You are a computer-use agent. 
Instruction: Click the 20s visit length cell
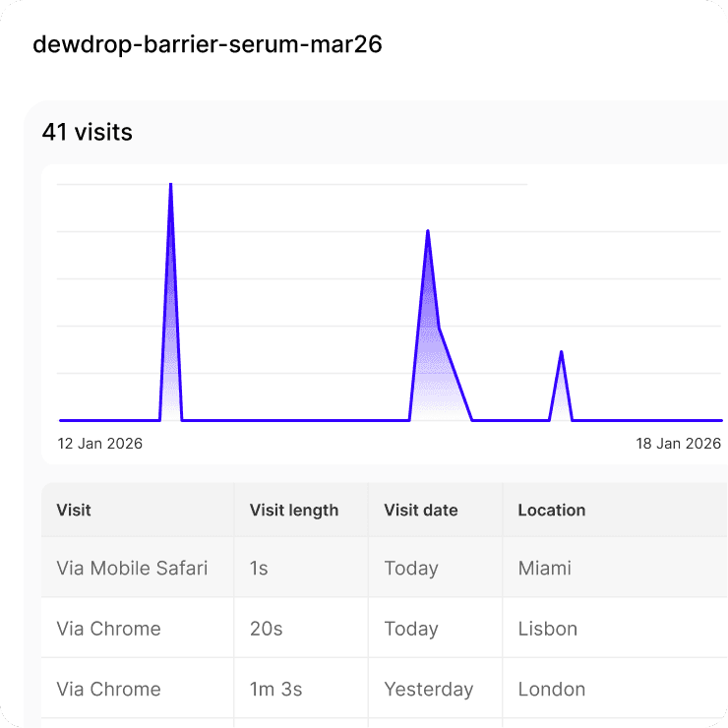tap(301, 628)
